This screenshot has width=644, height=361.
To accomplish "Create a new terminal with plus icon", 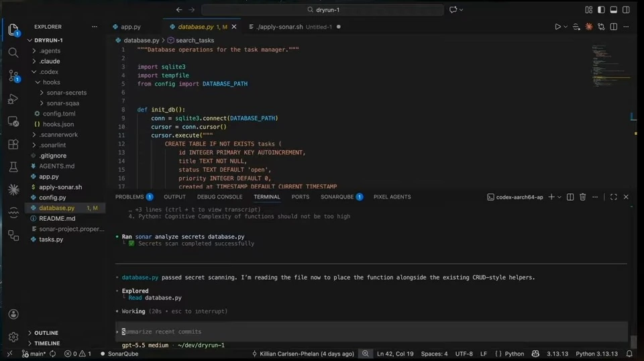I will click(551, 197).
